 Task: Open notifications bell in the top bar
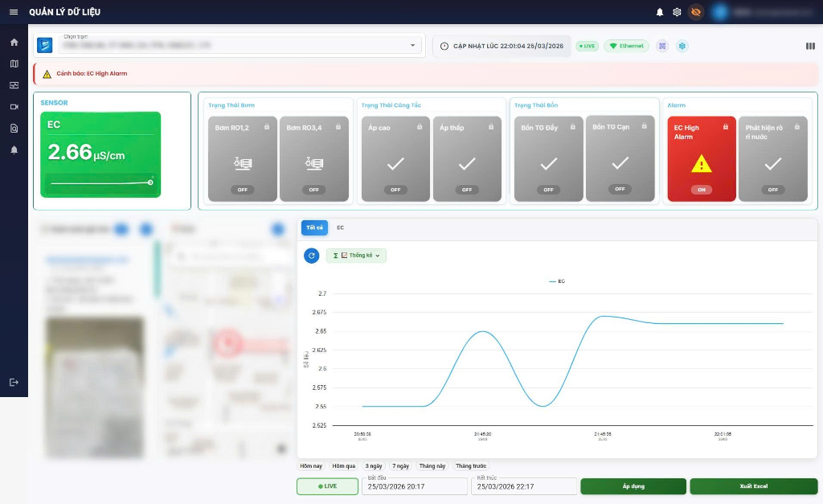(x=660, y=12)
